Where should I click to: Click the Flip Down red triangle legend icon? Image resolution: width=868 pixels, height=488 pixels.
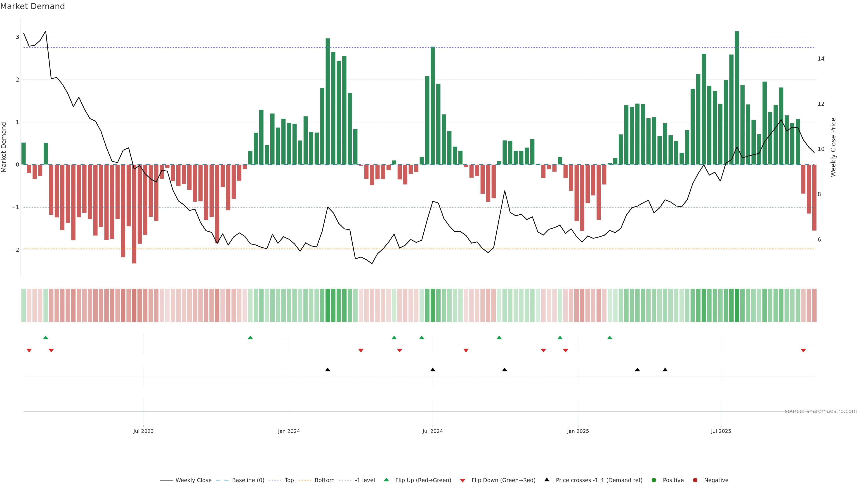pos(463,480)
